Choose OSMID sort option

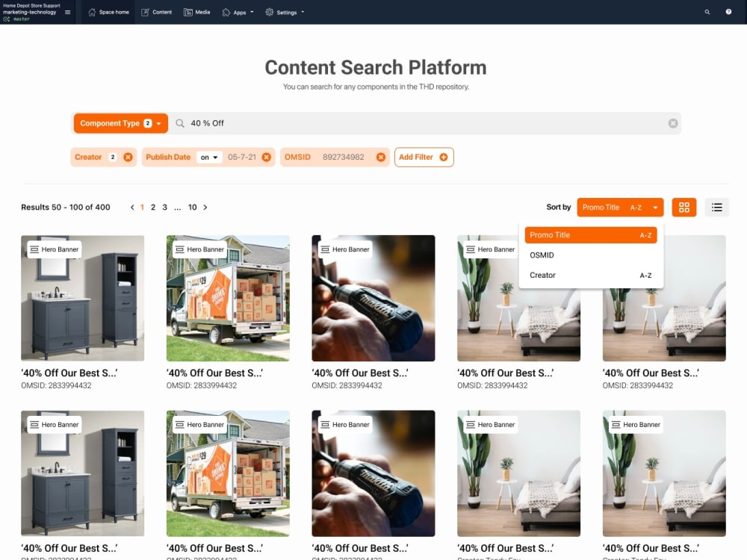point(591,255)
